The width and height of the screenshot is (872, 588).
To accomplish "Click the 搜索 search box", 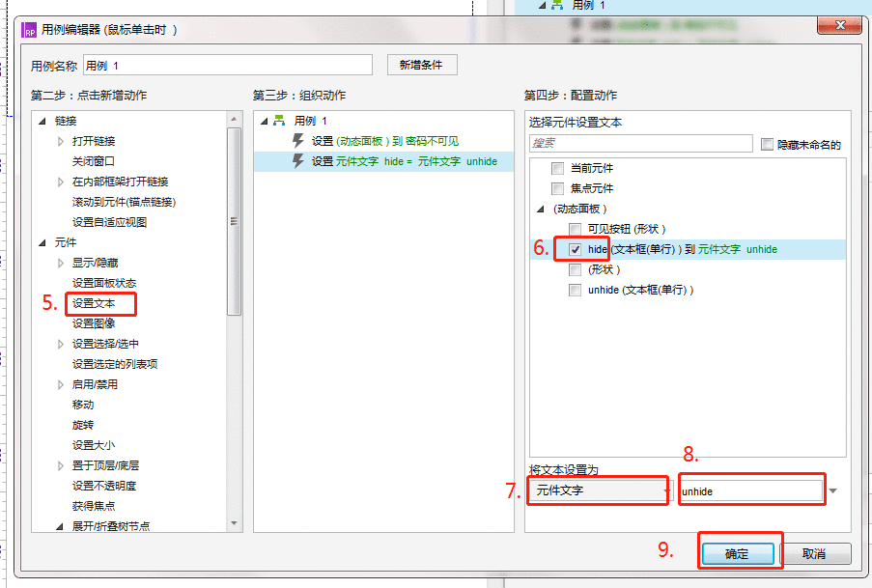I will [x=640, y=143].
